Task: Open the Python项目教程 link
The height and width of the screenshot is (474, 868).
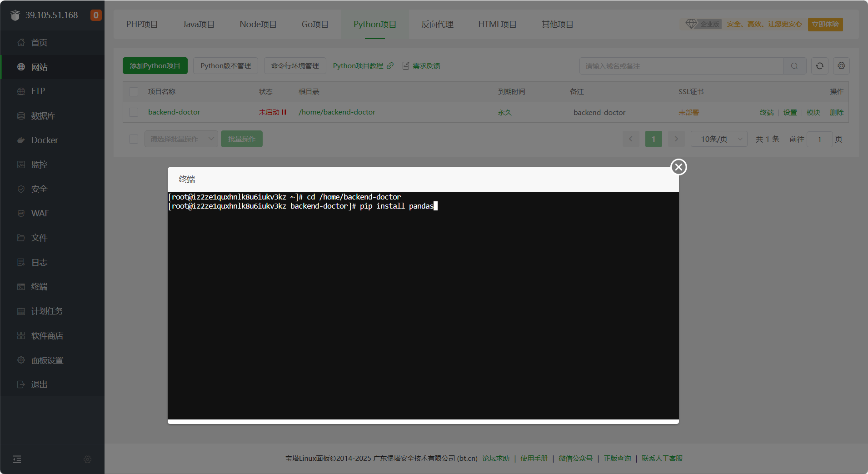Action: point(358,66)
